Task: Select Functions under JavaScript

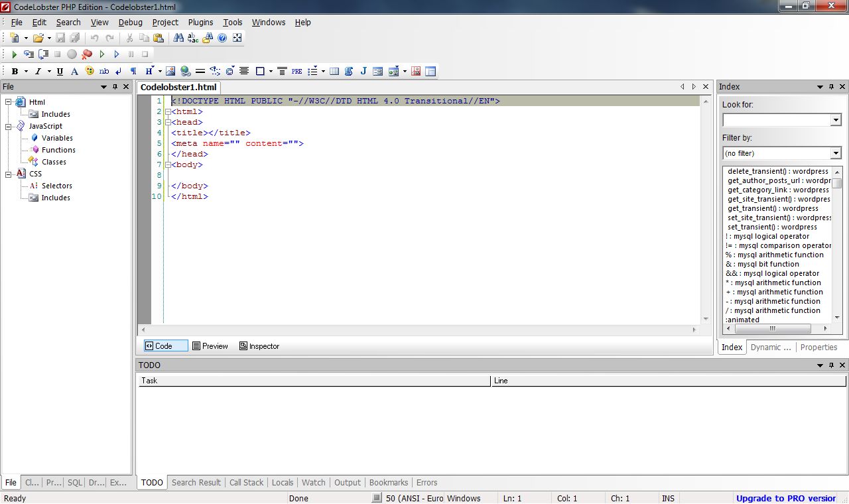Action: (x=58, y=150)
